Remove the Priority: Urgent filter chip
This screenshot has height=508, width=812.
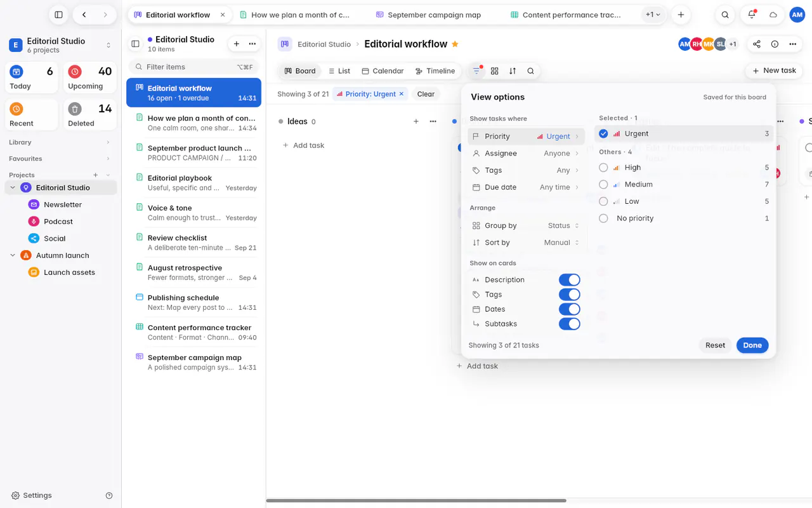(401, 94)
